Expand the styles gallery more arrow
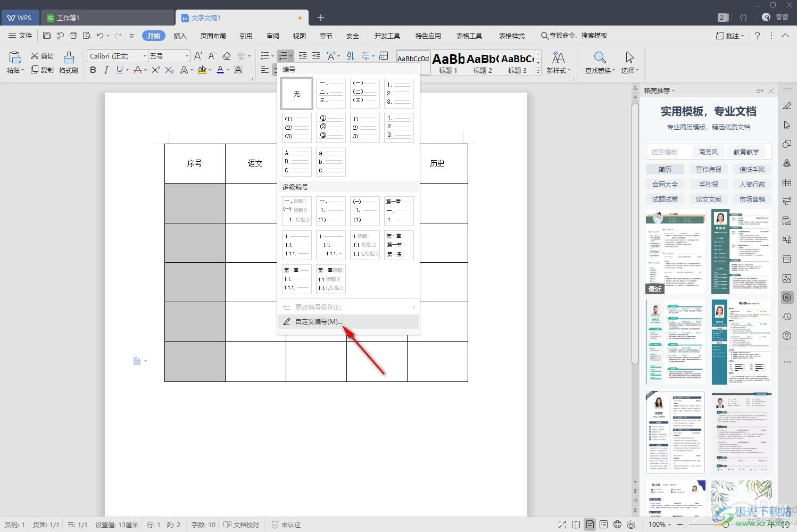This screenshot has height=532, width=797. [x=538, y=71]
